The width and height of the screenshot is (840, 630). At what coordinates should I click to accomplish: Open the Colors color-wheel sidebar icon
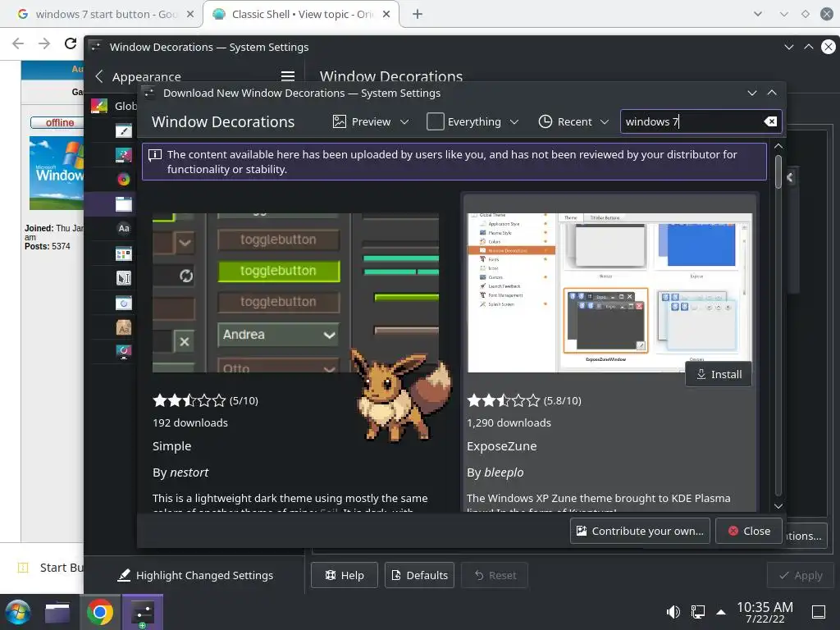click(123, 179)
